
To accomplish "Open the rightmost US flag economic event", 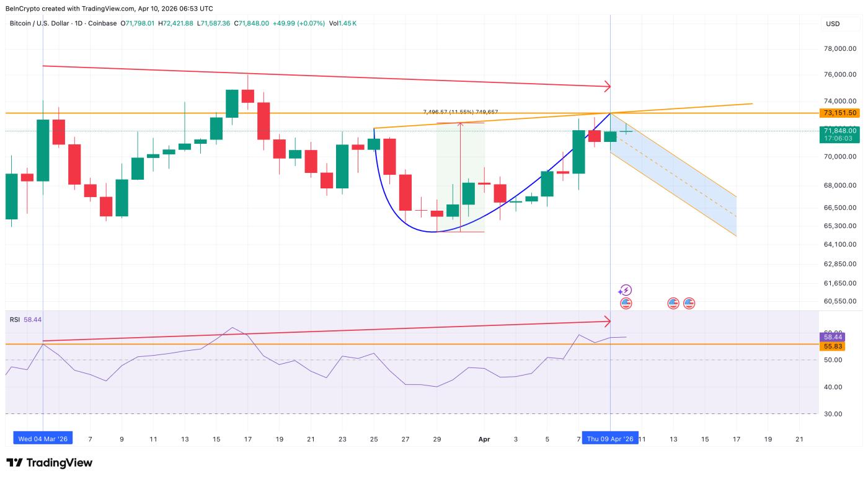I will click(689, 303).
